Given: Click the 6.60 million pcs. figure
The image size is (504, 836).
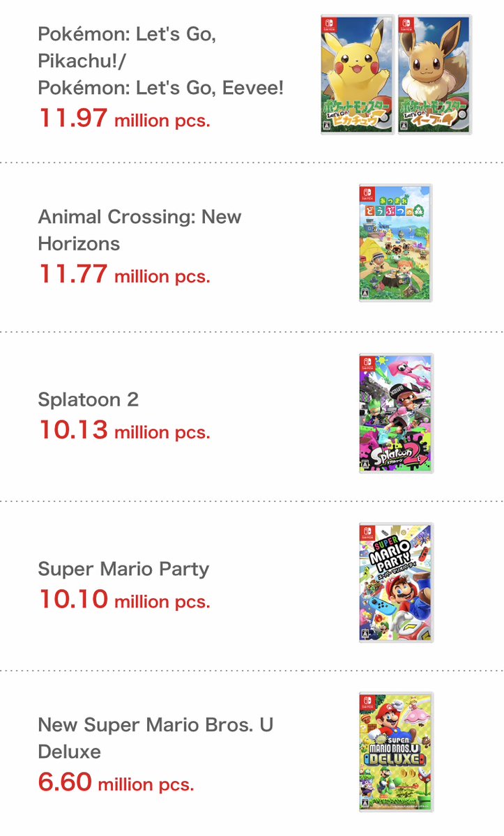Looking at the screenshot, I should [116, 783].
